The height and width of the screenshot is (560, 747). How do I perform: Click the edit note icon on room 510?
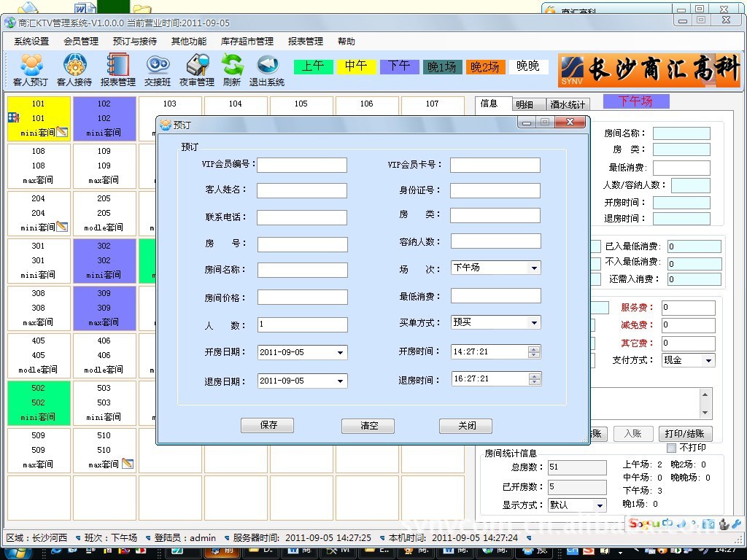click(x=128, y=464)
